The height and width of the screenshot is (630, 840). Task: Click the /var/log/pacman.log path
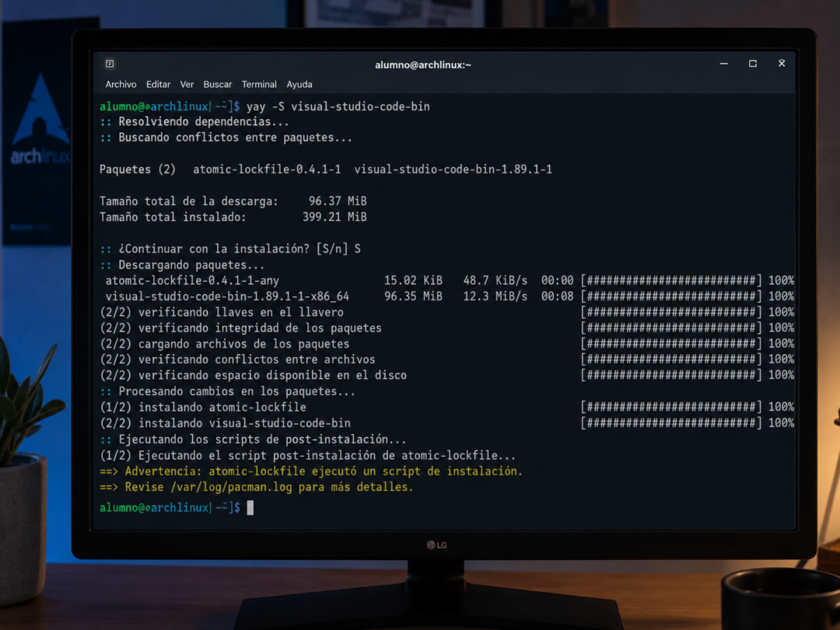click(x=232, y=487)
